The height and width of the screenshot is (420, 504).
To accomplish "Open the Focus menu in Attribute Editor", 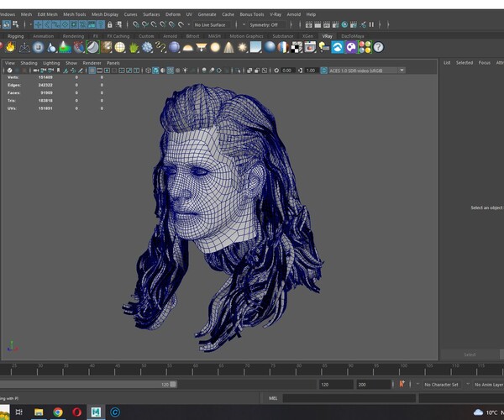I will 485,63.
